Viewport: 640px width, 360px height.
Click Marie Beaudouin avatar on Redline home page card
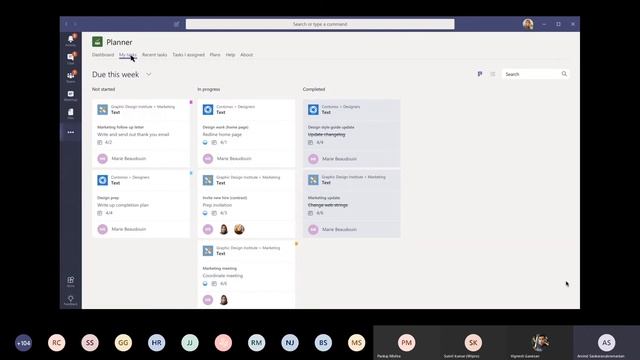point(208,158)
